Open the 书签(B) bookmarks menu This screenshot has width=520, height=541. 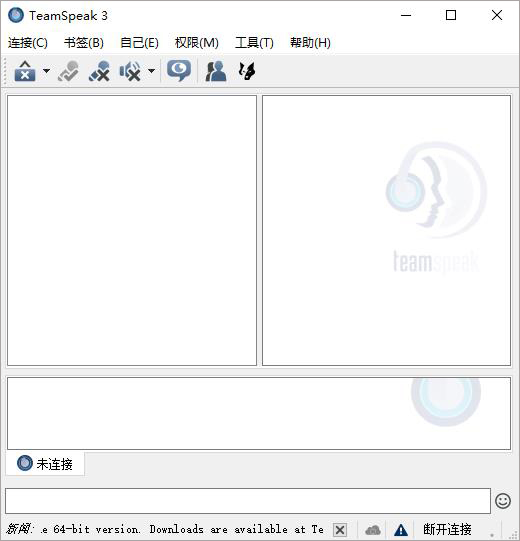click(x=84, y=43)
